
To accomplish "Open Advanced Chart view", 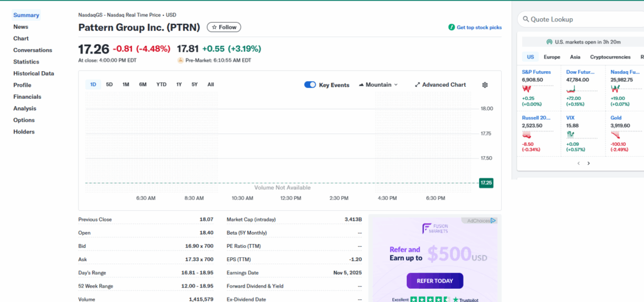I will point(440,85).
